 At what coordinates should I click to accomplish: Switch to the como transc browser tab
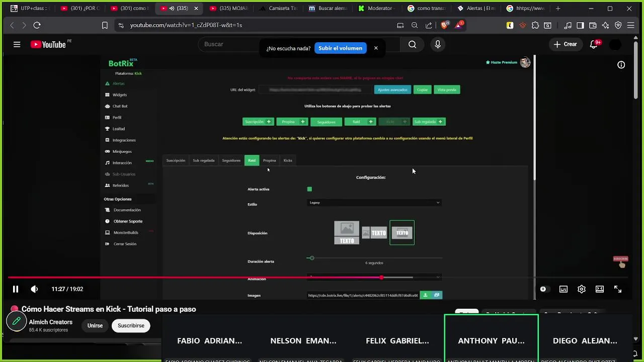click(x=428, y=9)
